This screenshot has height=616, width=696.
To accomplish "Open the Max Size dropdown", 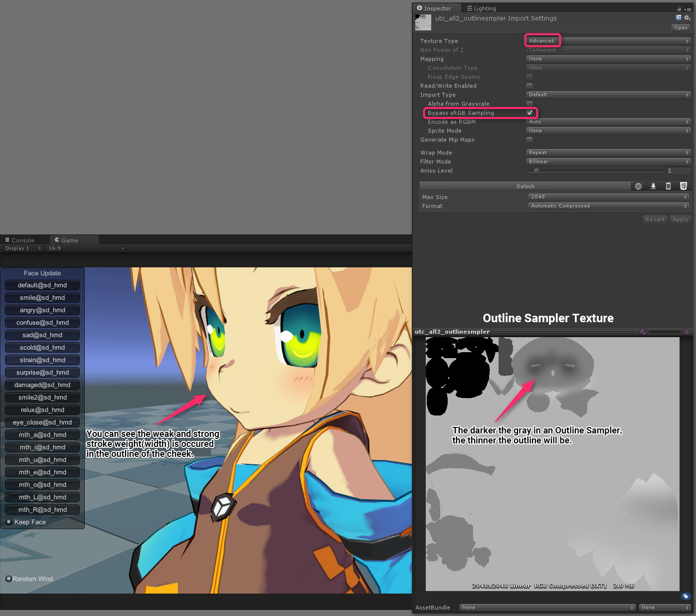I will [x=608, y=197].
